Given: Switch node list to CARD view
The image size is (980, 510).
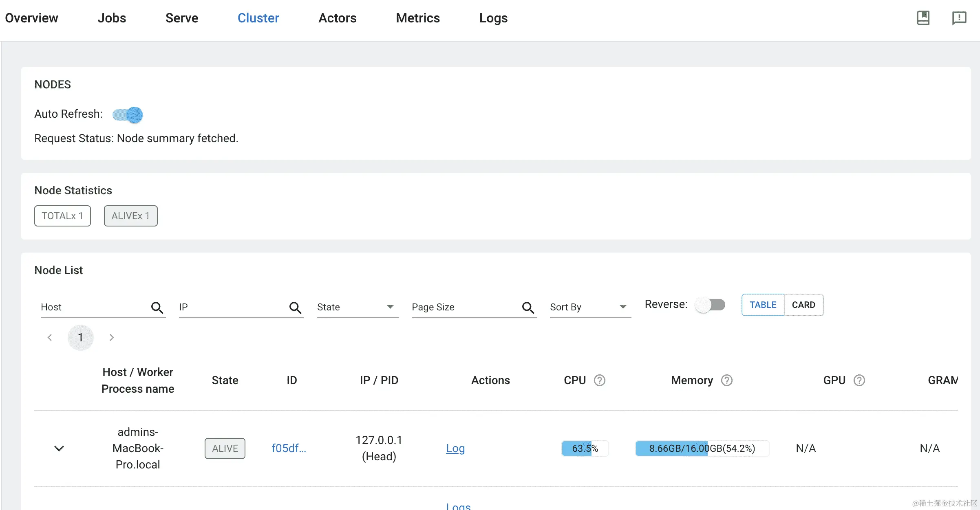Looking at the screenshot, I should pos(803,305).
